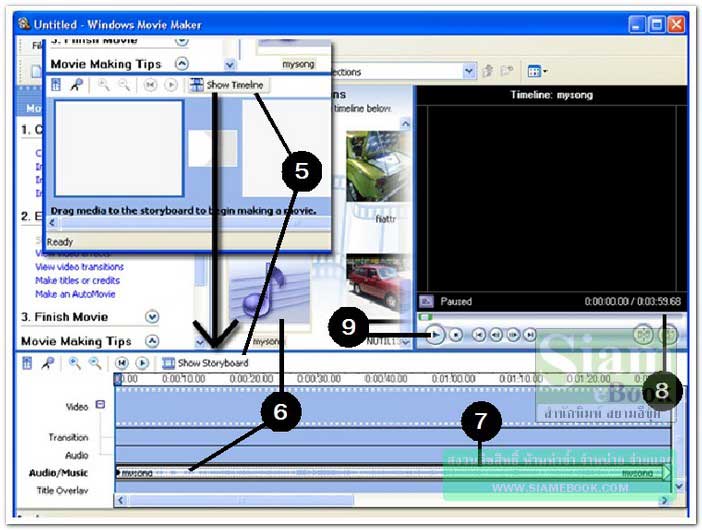Click the green seek bar handle
This screenshot has height=530, width=702.
coord(425,317)
